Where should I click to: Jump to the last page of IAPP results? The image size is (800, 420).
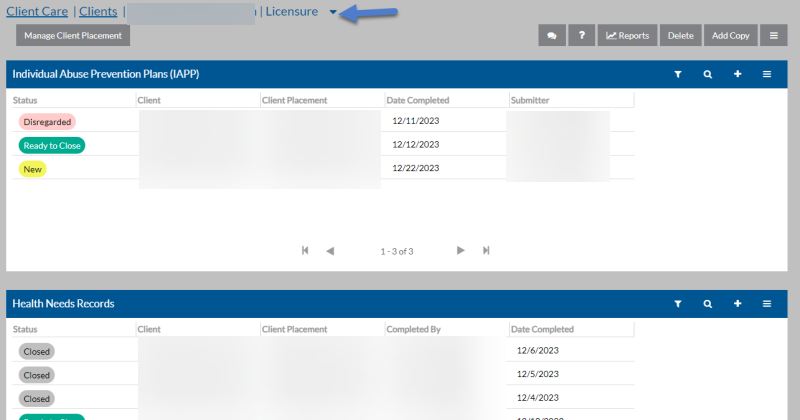(x=486, y=251)
